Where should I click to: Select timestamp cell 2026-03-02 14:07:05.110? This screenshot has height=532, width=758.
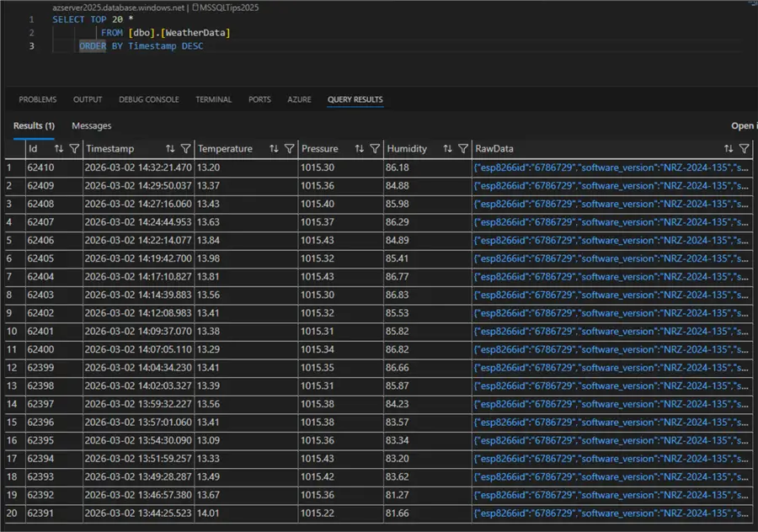pyautogui.click(x=139, y=349)
